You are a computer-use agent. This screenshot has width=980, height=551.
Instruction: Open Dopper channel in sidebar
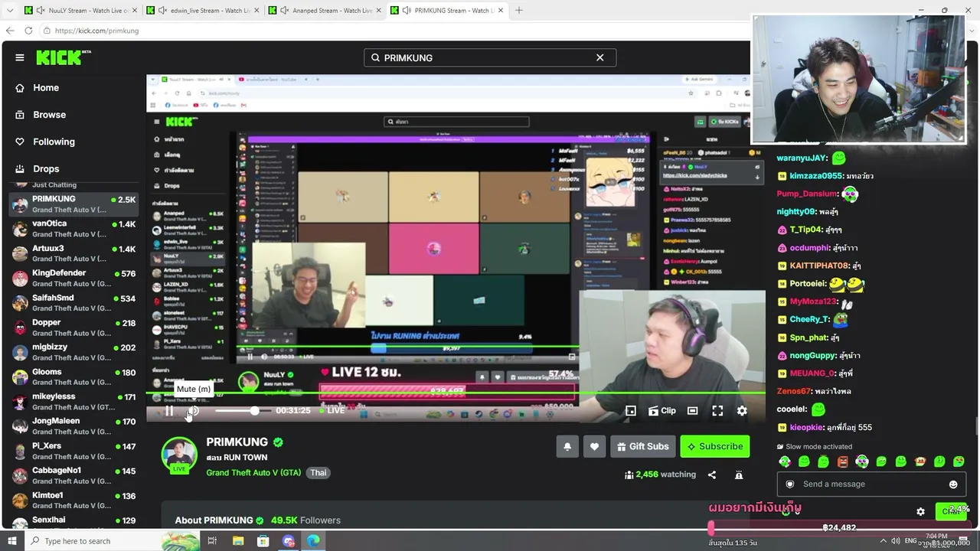(73, 328)
